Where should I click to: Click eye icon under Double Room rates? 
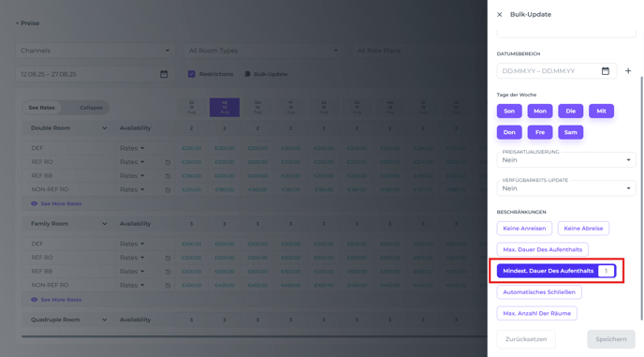click(x=34, y=203)
